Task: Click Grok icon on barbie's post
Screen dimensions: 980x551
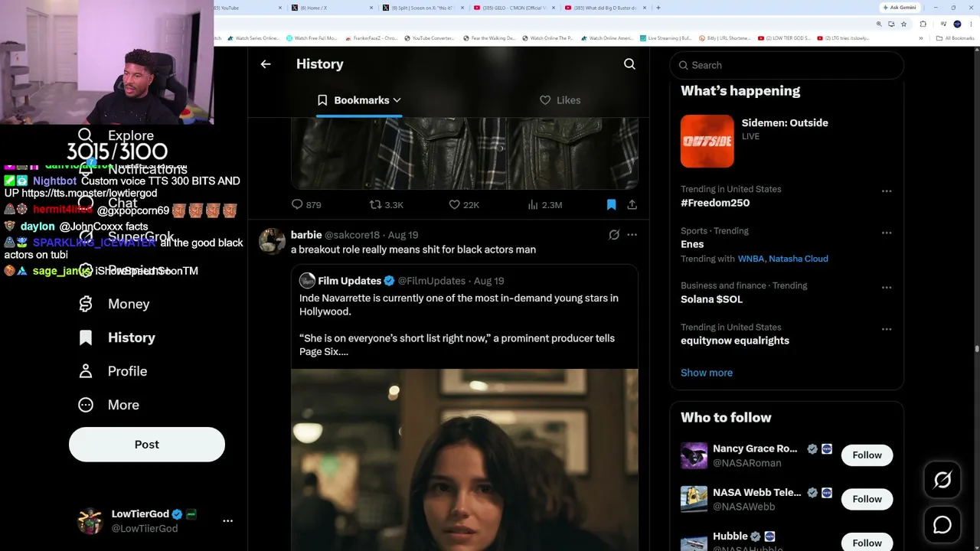Action: point(614,235)
